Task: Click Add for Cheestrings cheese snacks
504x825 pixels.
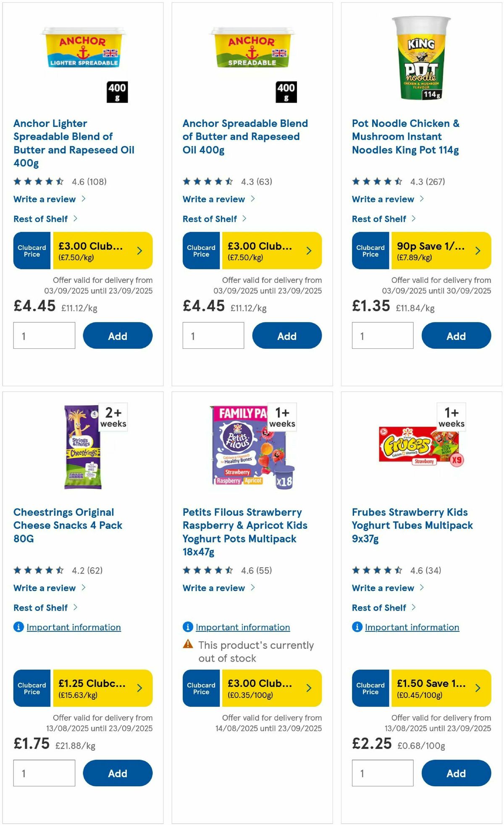Action: 118,773
